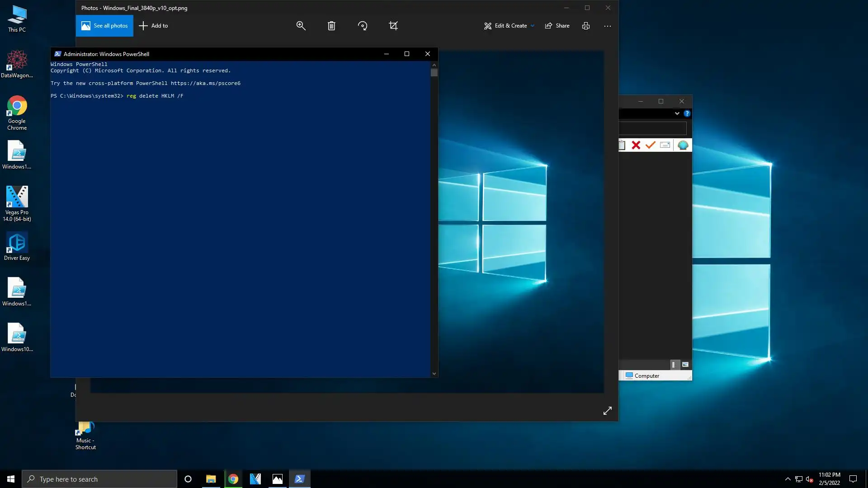Open Google Chrome from the taskbar
This screenshot has height=488, width=868.
point(233,479)
